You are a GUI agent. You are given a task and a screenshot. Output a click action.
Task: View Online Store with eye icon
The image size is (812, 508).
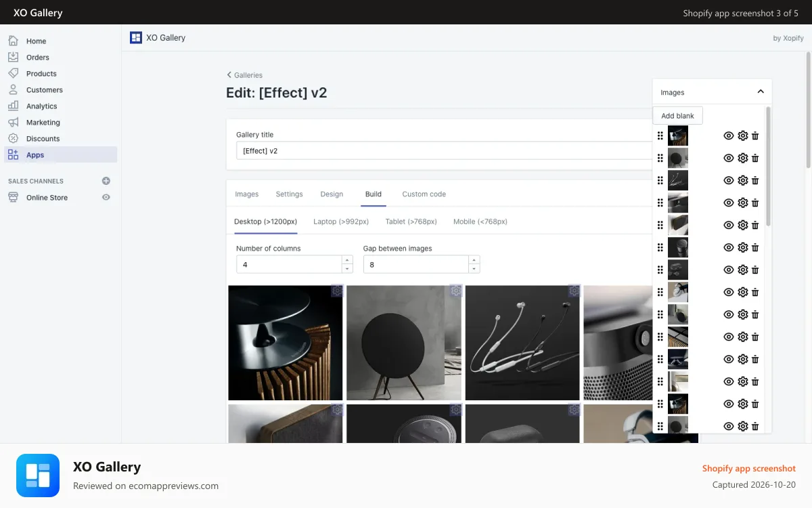coord(106,197)
